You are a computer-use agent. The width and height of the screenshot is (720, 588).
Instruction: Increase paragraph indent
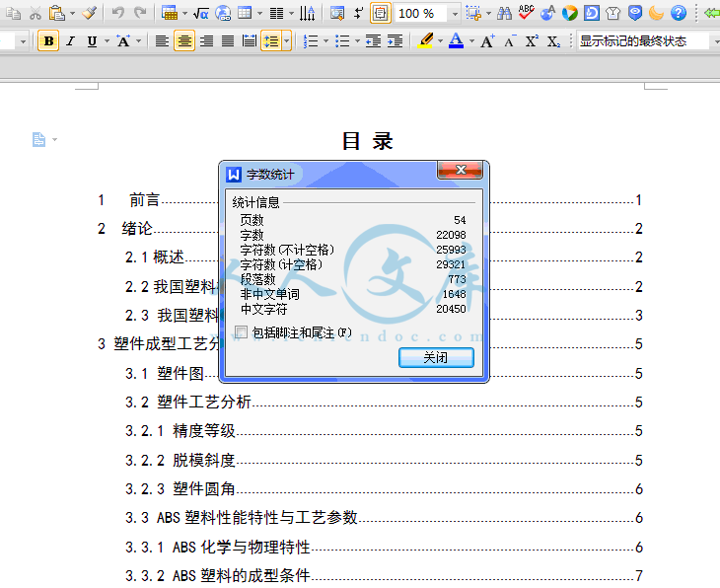tap(395, 41)
